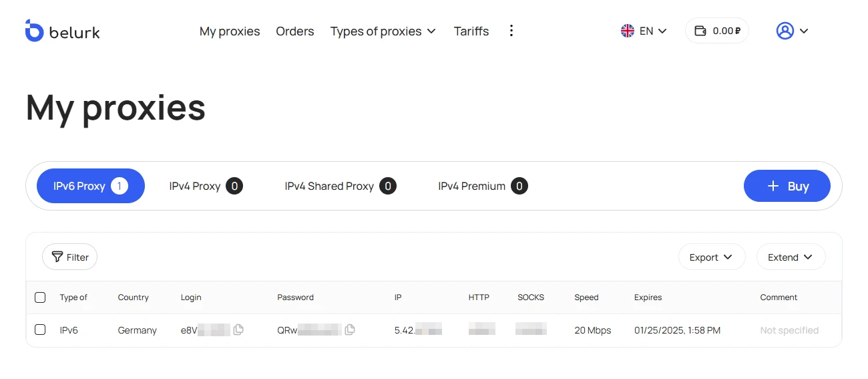868x379 pixels.
Task: Select the Germany IPv6 proxy row checkbox
Action: [40, 330]
